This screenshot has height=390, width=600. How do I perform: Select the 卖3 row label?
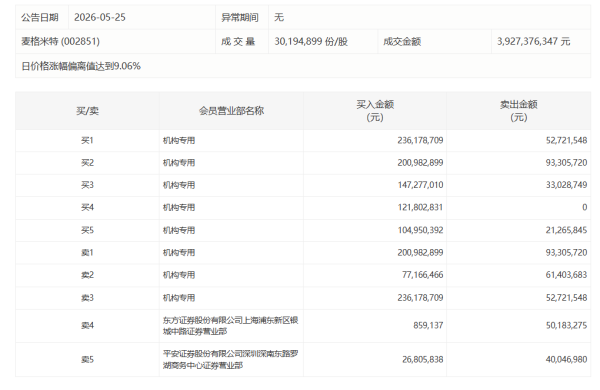point(87,298)
